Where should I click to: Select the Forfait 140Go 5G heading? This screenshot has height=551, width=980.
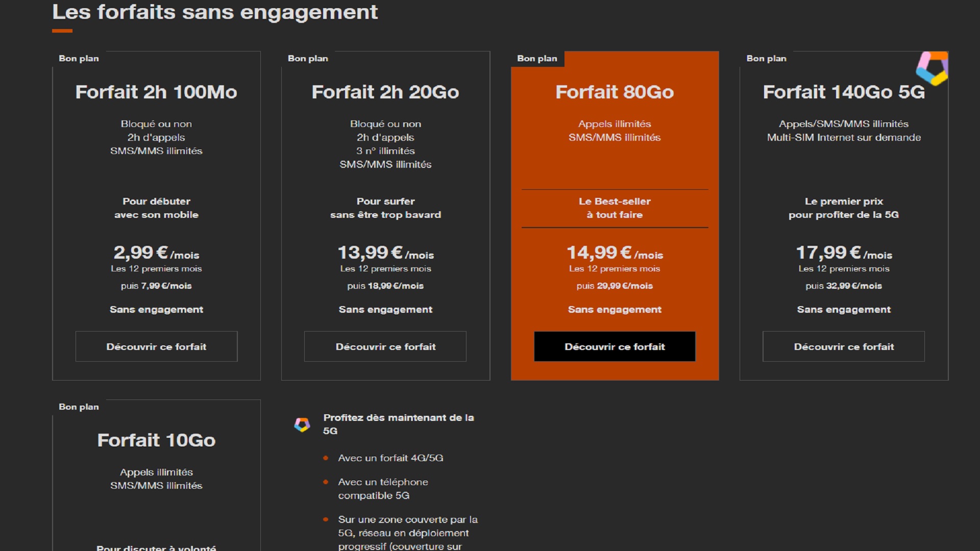coord(844,92)
